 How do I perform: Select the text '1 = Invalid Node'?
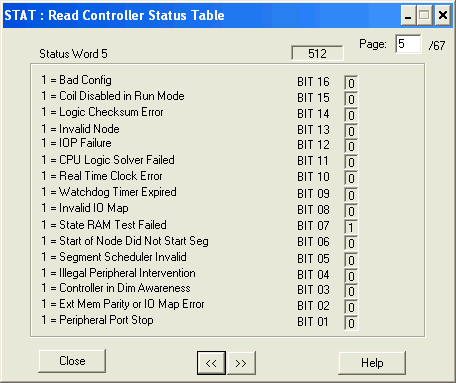tap(80, 129)
